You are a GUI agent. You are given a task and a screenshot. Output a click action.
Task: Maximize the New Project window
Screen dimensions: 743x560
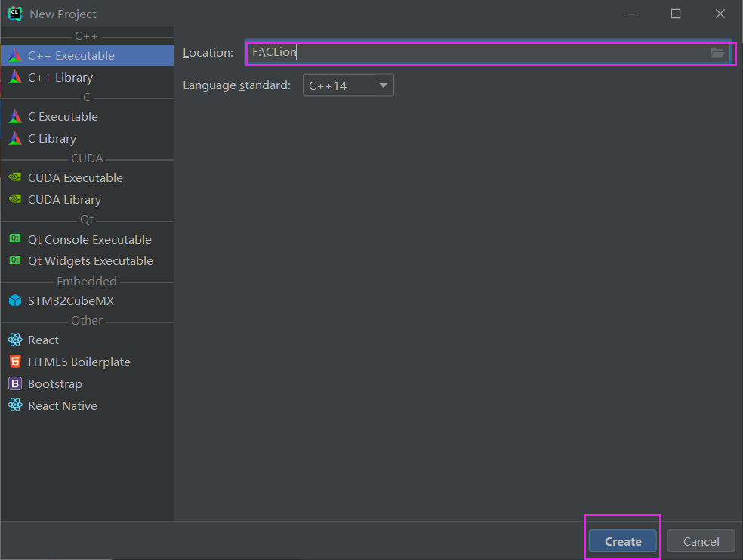676,14
